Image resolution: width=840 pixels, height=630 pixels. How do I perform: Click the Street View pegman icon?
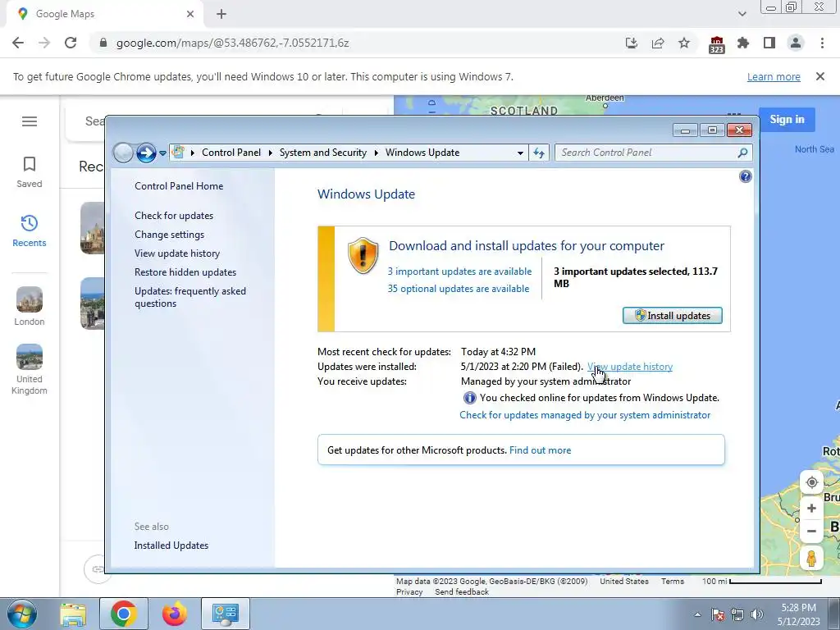(811, 558)
